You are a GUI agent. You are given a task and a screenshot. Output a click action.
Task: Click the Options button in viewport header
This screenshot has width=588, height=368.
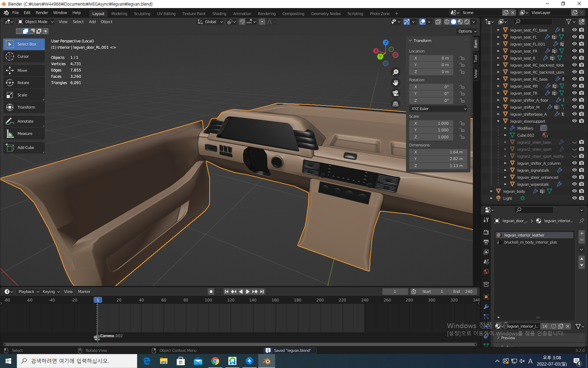467,31
